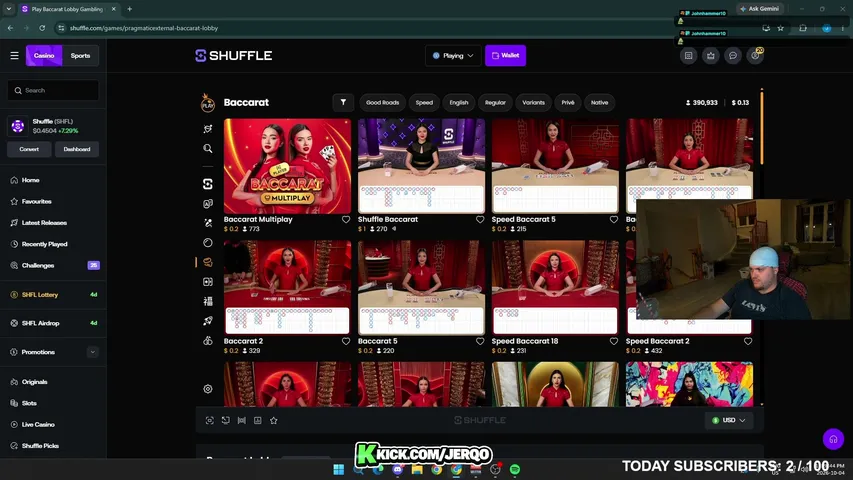Open the Playing currency dropdown

453,56
